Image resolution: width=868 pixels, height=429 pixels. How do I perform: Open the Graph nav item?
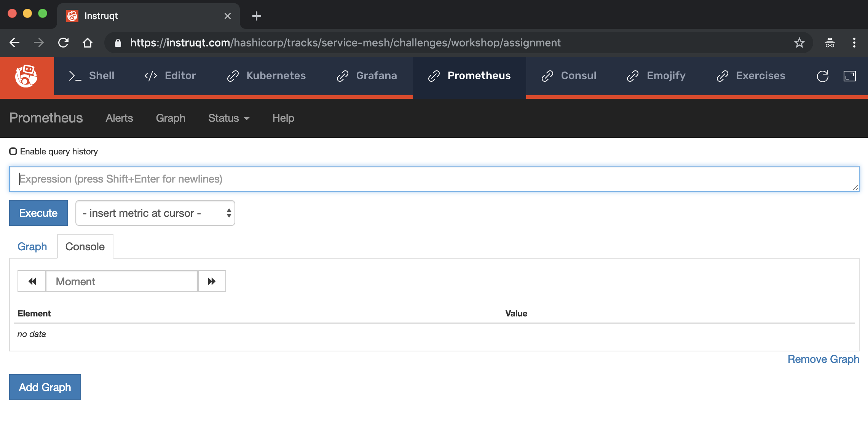(x=171, y=118)
